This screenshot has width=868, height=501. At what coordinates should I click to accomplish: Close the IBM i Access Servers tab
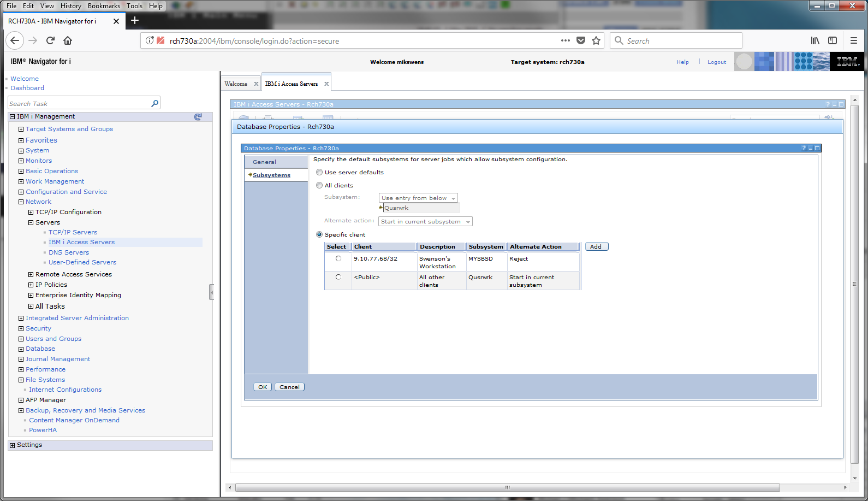coord(326,84)
